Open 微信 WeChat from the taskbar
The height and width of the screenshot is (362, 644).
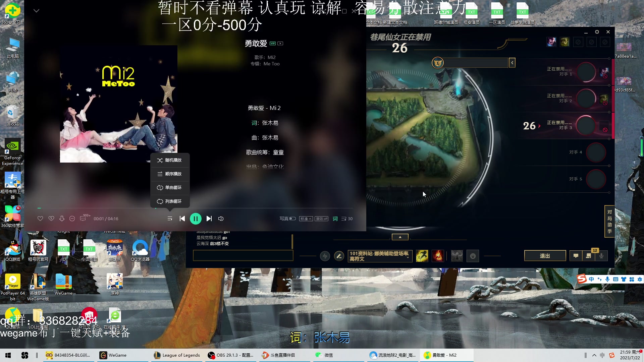[x=338, y=355]
